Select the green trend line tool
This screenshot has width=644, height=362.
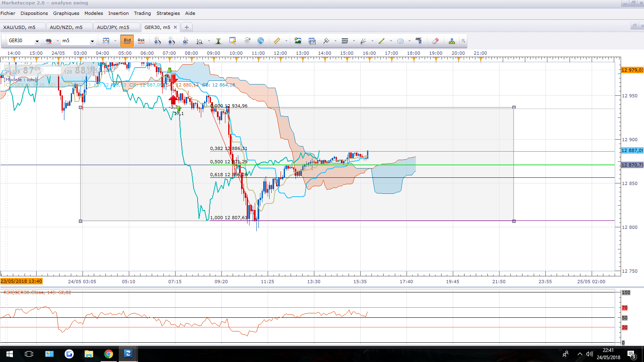pyautogui.click(x=382, y=41)
